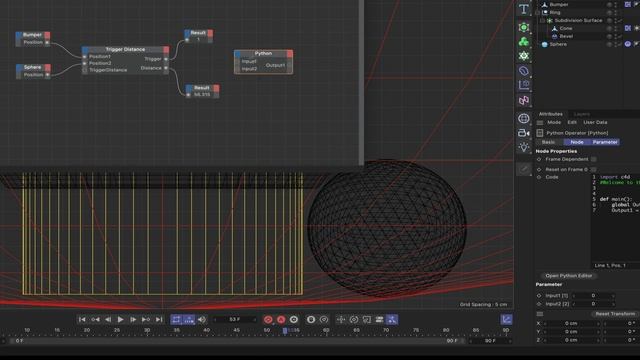Open keyframe selection options icon
Image resolution: width=640 pixels, height=360 pixels.
pos(294,320)
